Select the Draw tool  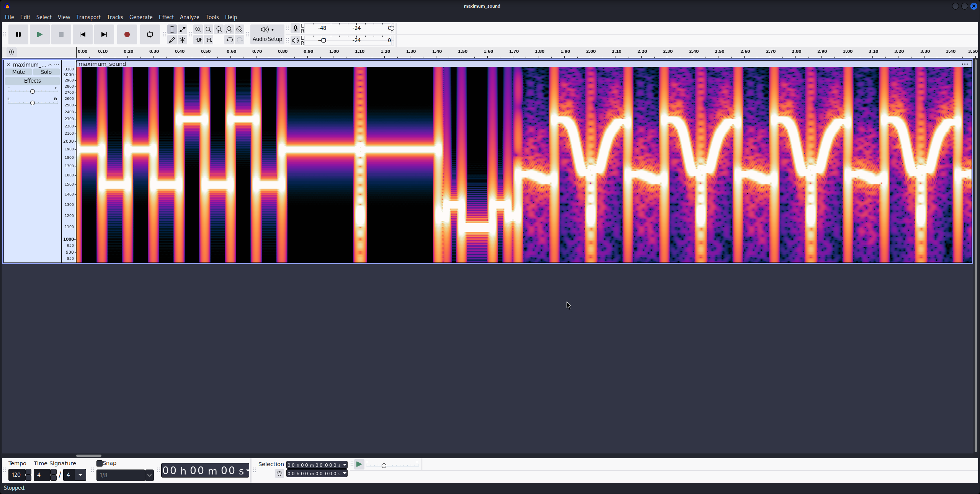click(x=172, y=39)
